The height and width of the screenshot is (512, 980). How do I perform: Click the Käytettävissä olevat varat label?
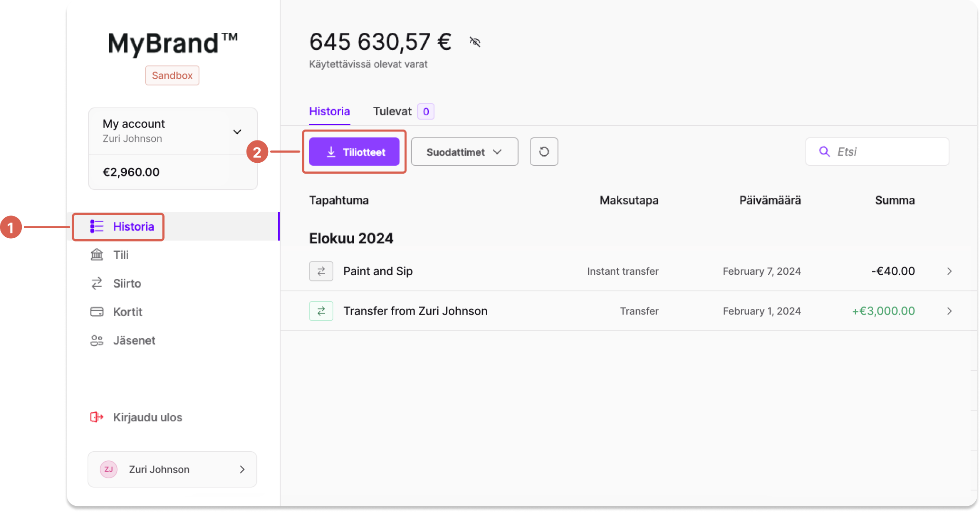coord(368,64)
